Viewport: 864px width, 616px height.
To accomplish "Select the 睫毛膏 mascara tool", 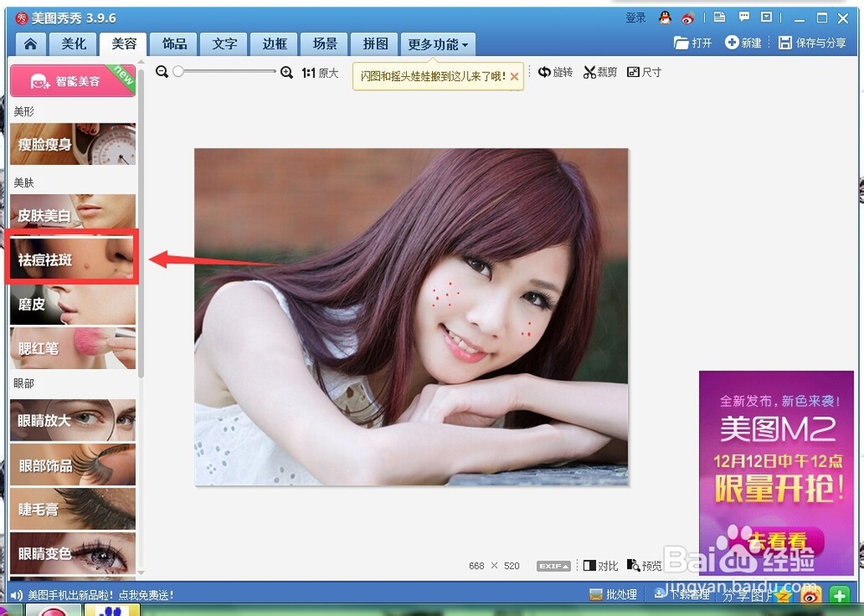I will [73, 509].
